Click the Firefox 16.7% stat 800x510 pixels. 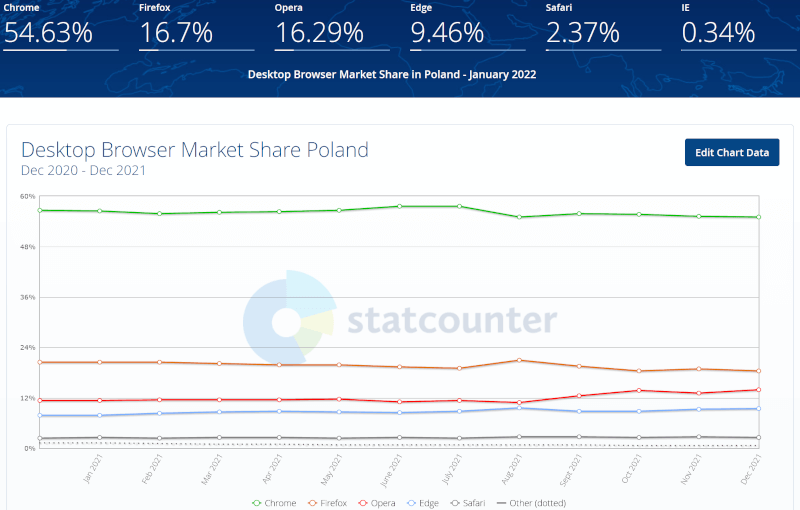[x=176, y=32]
